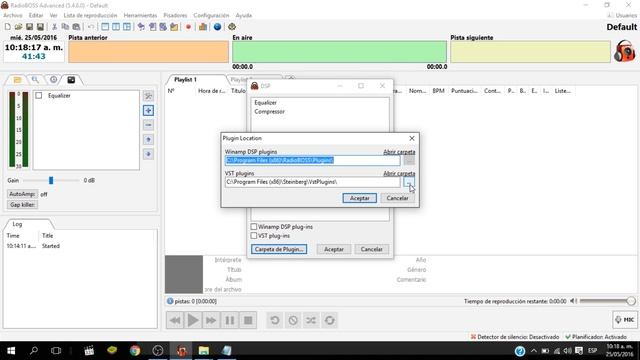Image resolution: width=640 pixels, height=360 pixels.
Task: Open the clock tab in left panel
Action: pos(53,80)
